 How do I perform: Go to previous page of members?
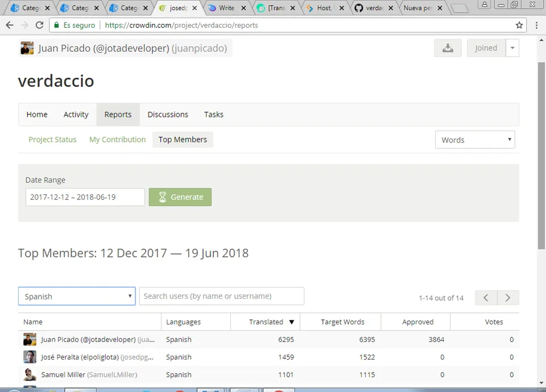(486, 298)
